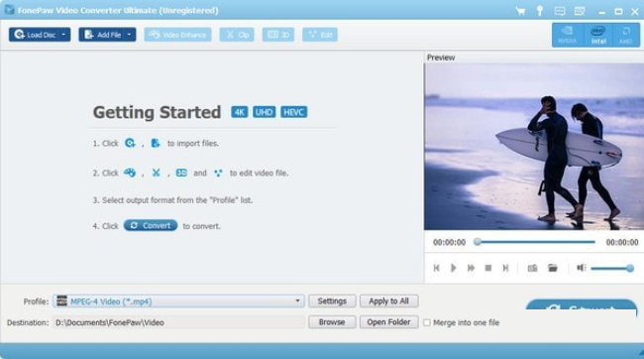This screenshot has width=644, height=359.
Task: Open profile Settings
Action: click(x=332, y=301)
